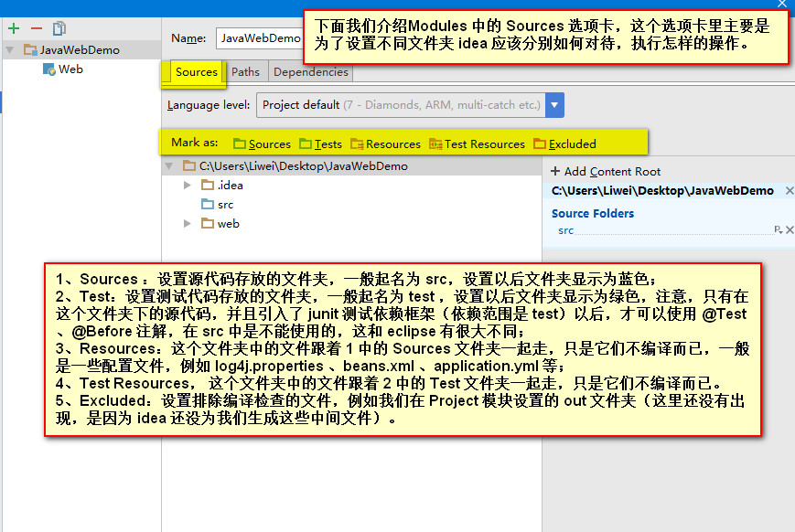Screen dimensions: 795x532
Task: Click the green Tests folder icon in Mark as
Action: pyautogui.click(x=306, y=144)
